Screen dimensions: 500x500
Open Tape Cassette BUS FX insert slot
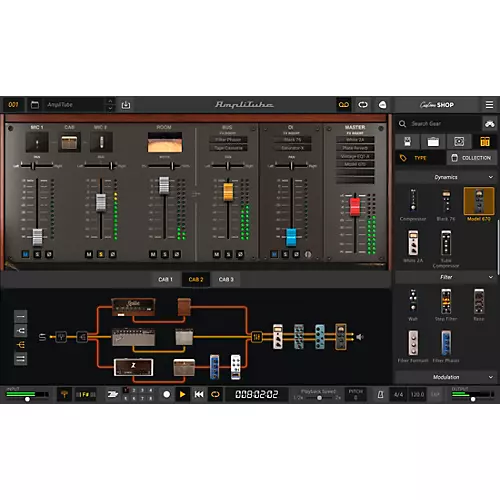[x=228, y=148]
